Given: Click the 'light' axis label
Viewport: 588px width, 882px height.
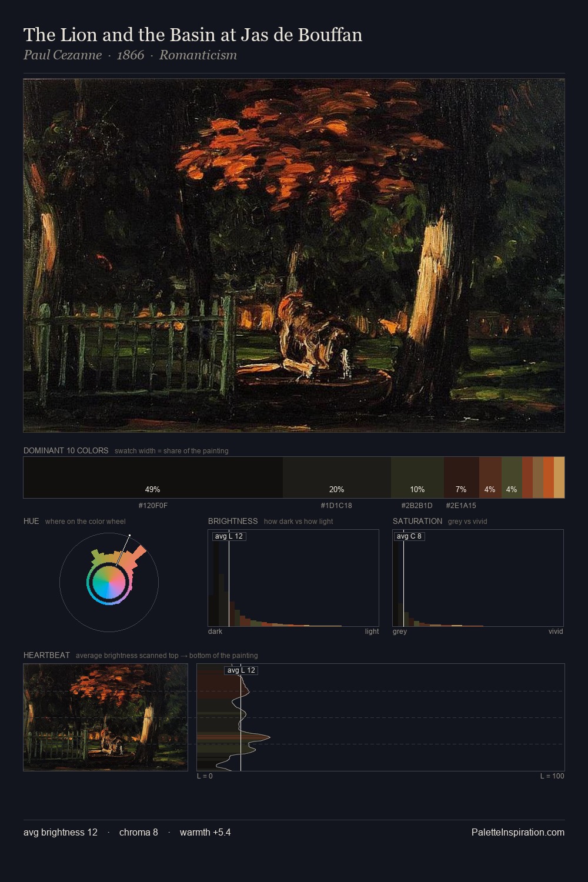Looking at the screenshot, I should (x=372, y=632).
